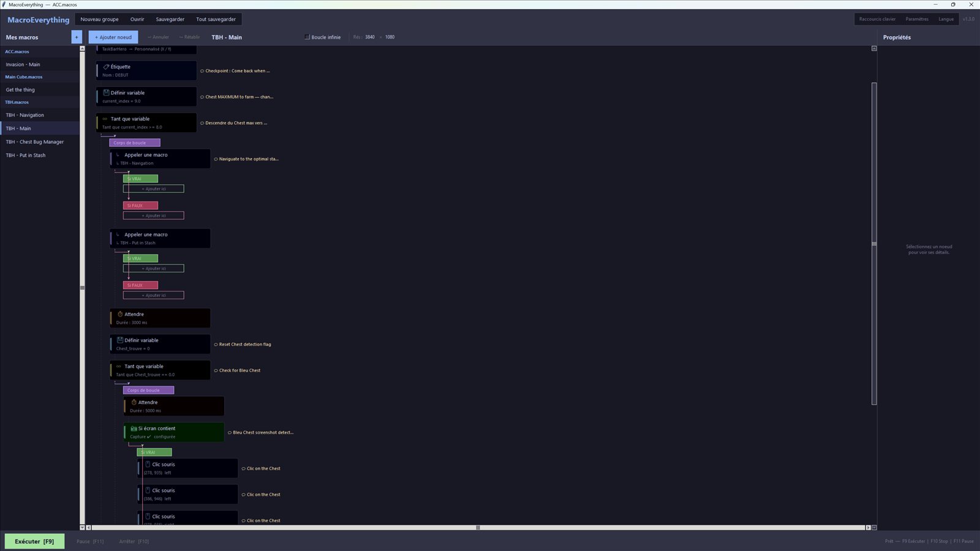Click the call-macro arrow icon on the TBH - Navigation node
The width and height of the screenshot is (980, 551).
(118, 155)
